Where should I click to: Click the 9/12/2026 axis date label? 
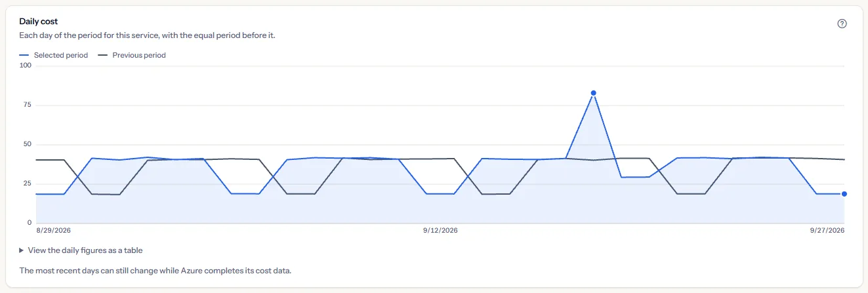pyautogui.click(x=440, y=231)
